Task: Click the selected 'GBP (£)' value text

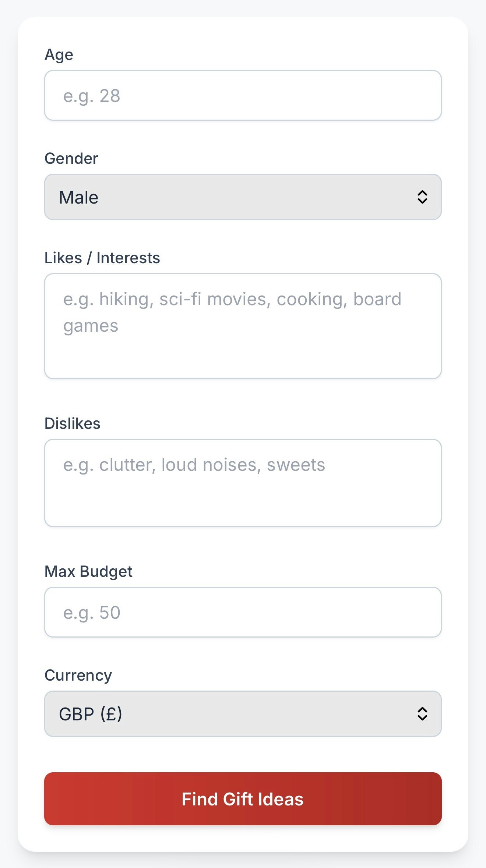Action: (91, 714)
